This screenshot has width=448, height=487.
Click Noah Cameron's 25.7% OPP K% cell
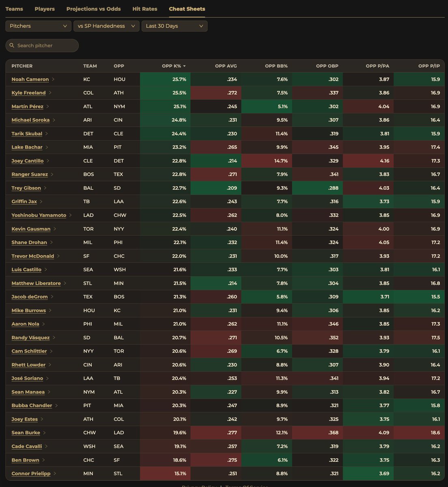coord(165,79)
